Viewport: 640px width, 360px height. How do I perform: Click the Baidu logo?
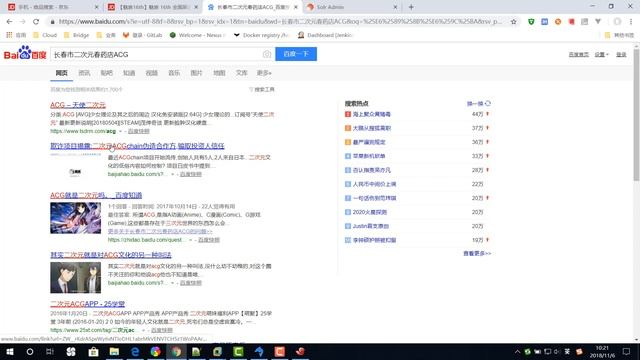[x=25, y=53]
